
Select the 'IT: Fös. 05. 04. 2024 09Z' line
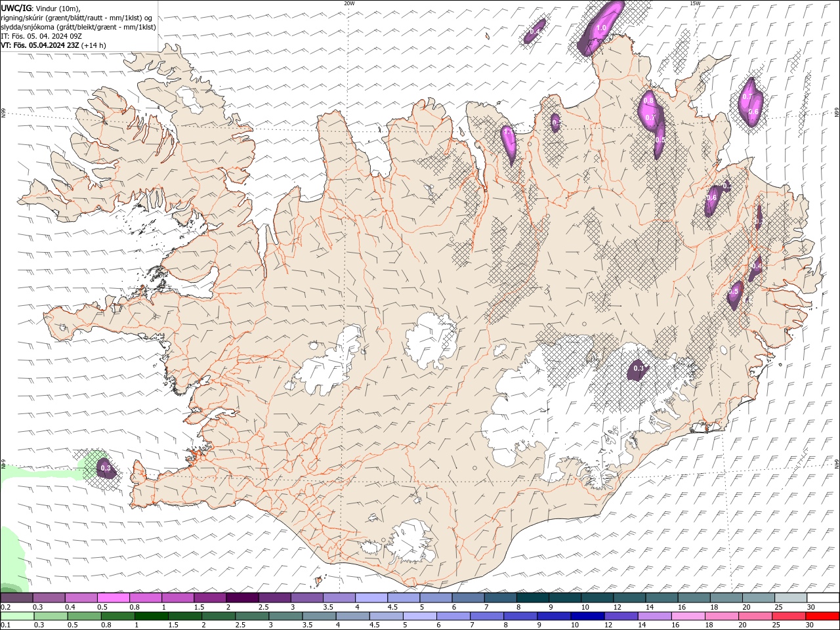41,36
